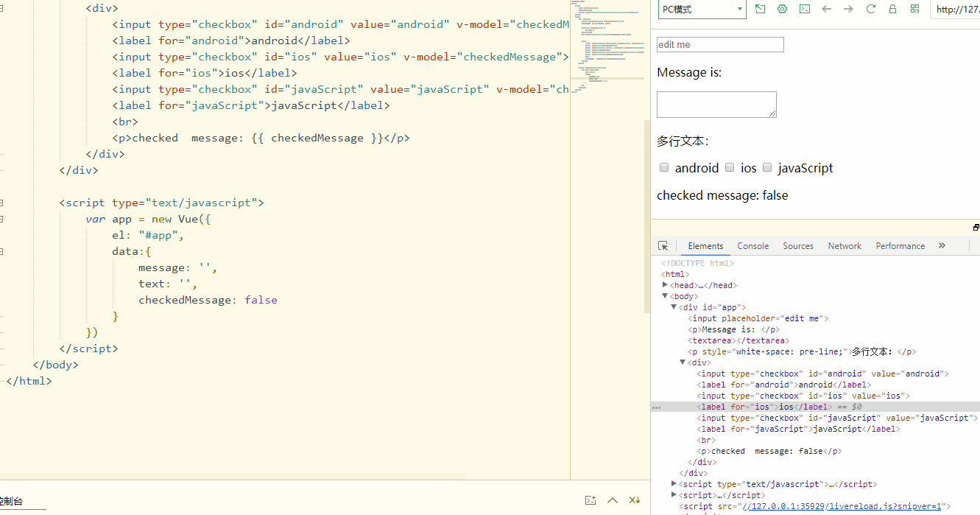Click "checkedMessage: false" in the code editor
This screenshot has width=980, height=515.
(x=208, y=300)
